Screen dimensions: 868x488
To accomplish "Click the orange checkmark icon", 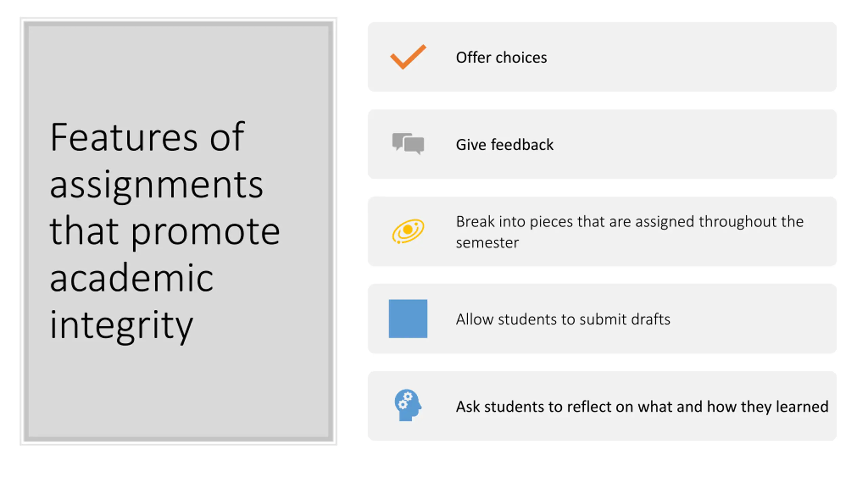I will coord(408,57).
